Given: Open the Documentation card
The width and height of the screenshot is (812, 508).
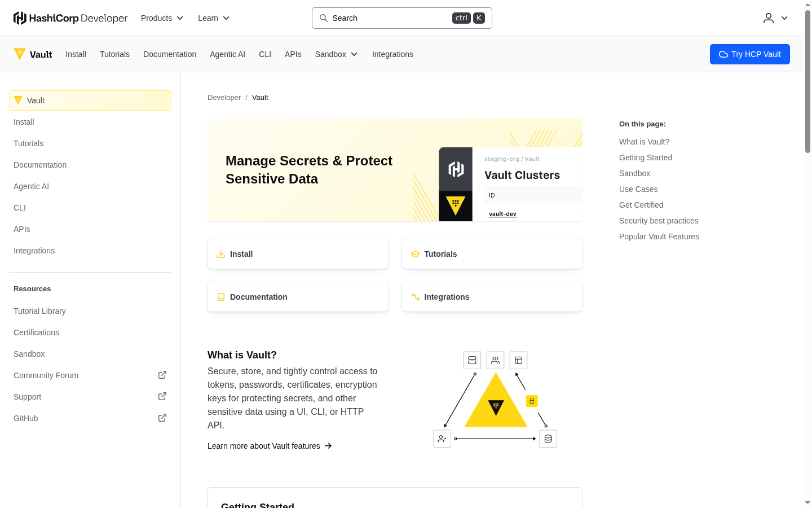Looking at the screenshot, I should coord(298,297).
